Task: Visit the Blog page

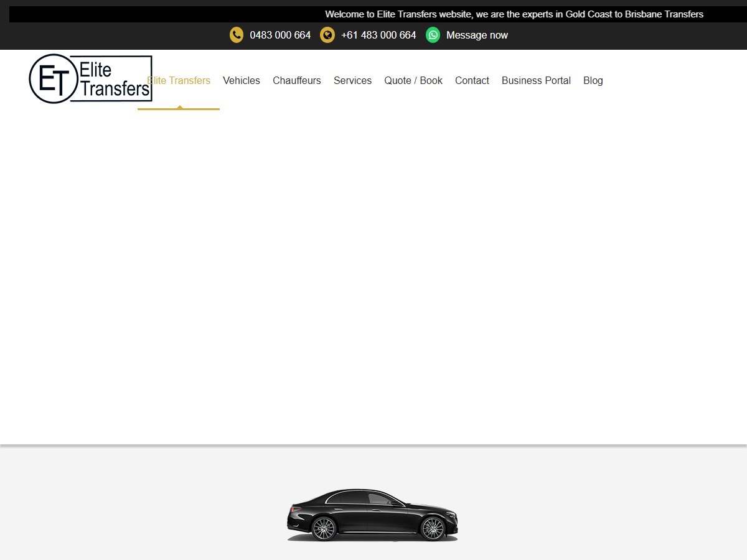Action: pyautogui.click(x=593, y=80)
